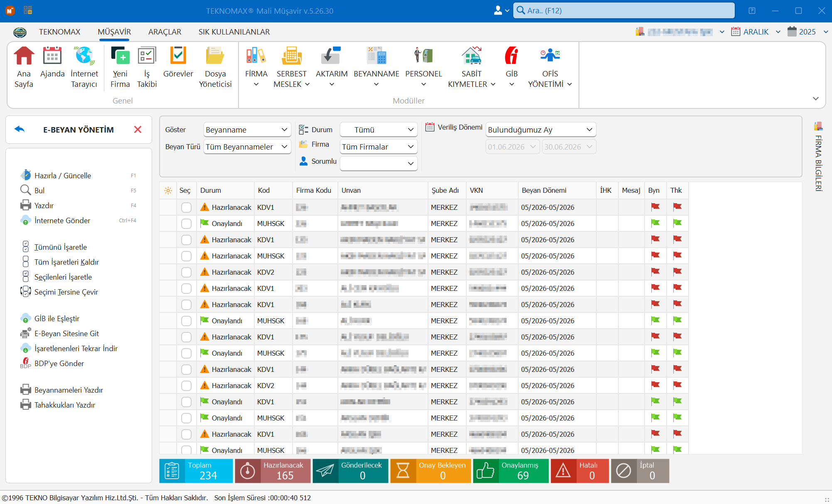
Task: Open the Ajanda calendar
Action: coord(52,62)
